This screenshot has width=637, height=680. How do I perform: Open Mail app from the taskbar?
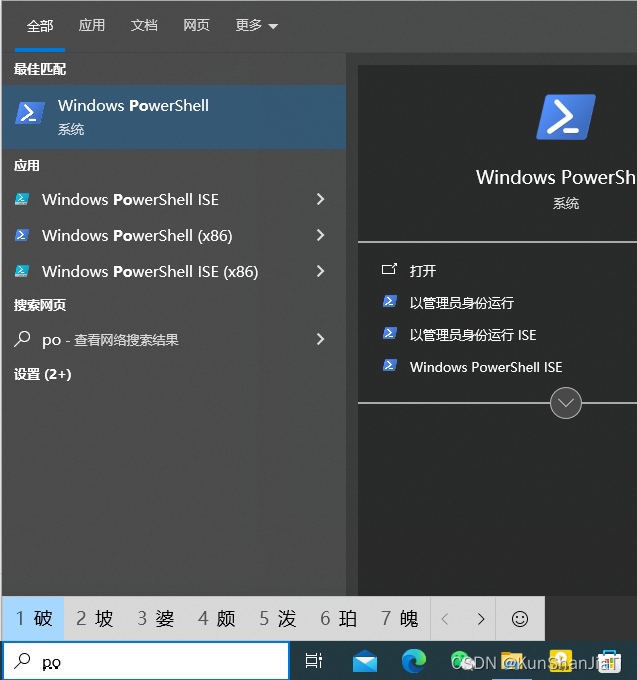tap(365, 661)
